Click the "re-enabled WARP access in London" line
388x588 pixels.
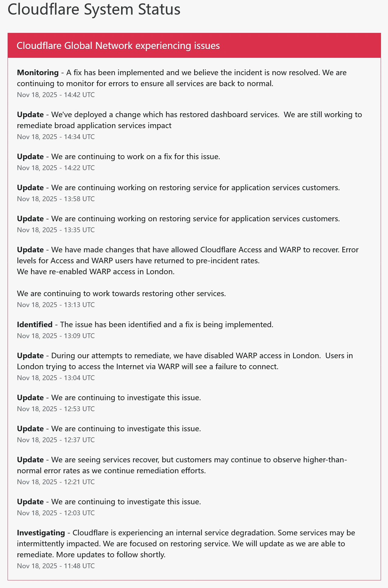pos(96,271)
